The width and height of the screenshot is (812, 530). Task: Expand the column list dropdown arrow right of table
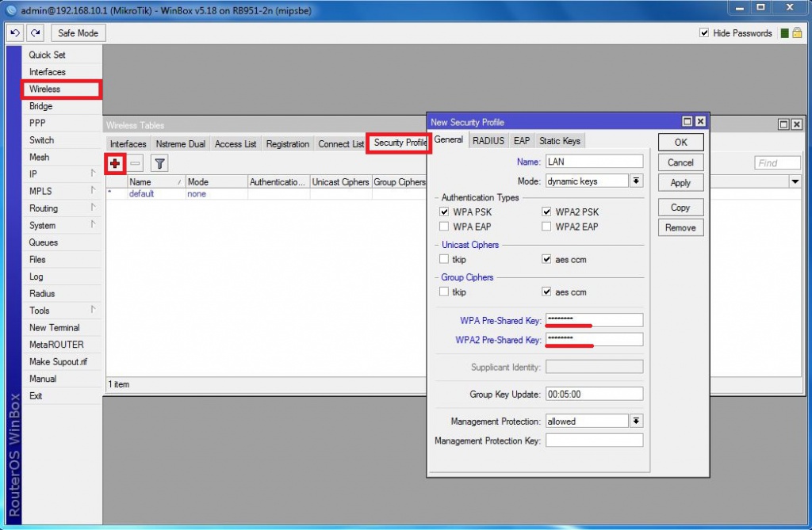pyautogui.click(x=795, y=182)
